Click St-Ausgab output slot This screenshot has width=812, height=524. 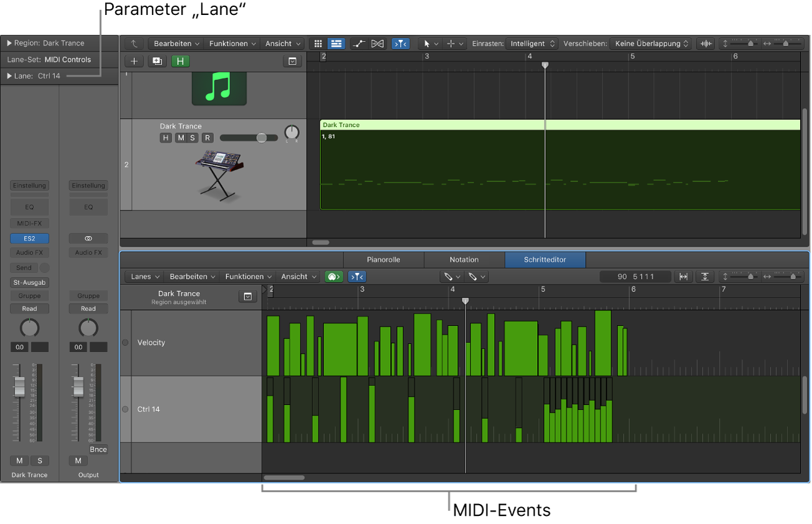(29, 282)
